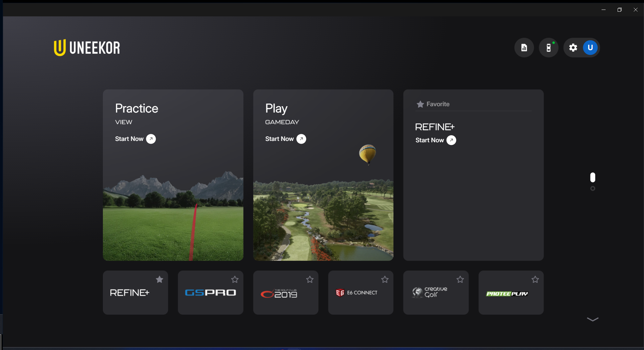Favorite GSPro with its star
This screenshot has width=644, height=350.
point(235,280)
